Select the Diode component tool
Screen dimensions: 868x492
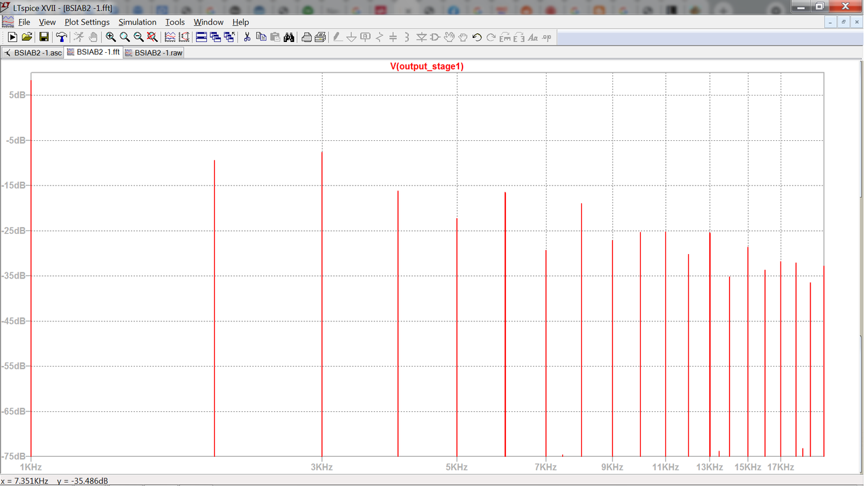421,37
